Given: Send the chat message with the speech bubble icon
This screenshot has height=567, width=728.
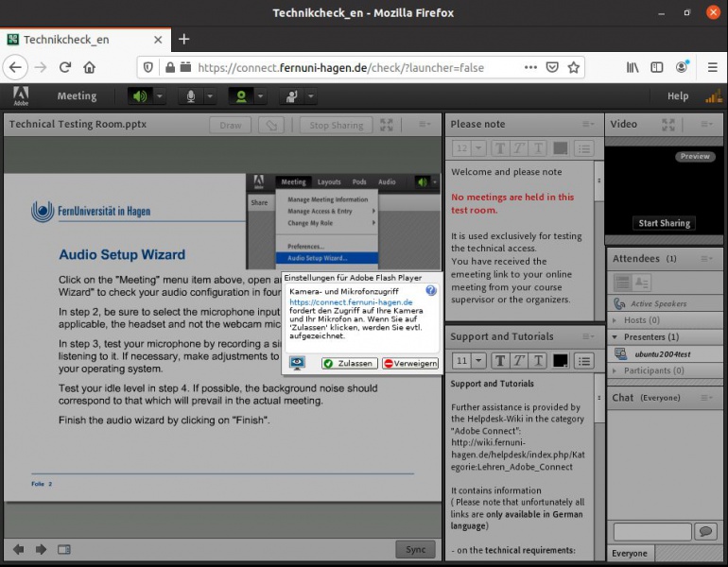Looking at the screenshot, I should click(x=705, y=531).
